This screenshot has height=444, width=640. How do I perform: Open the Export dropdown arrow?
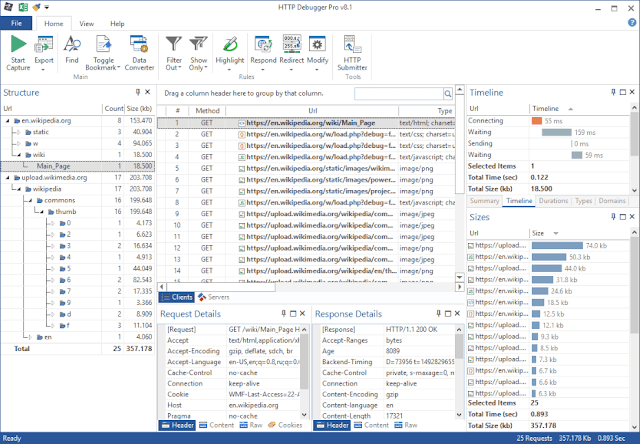tap(43, 70)
